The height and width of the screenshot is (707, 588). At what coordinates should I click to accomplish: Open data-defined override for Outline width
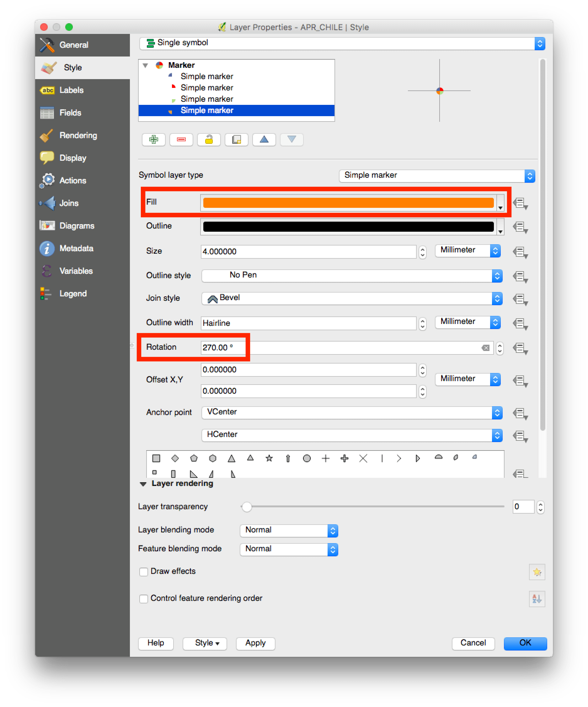520,324
